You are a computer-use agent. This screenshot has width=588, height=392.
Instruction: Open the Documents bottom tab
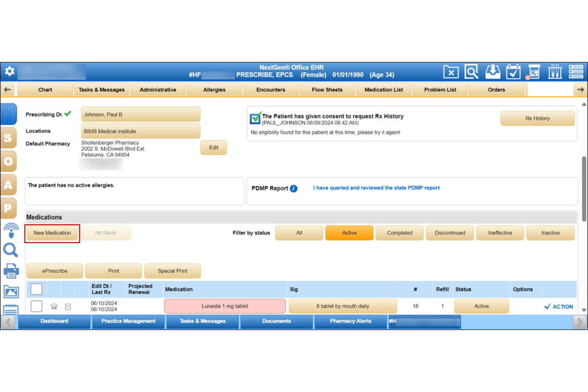[277, 321]
